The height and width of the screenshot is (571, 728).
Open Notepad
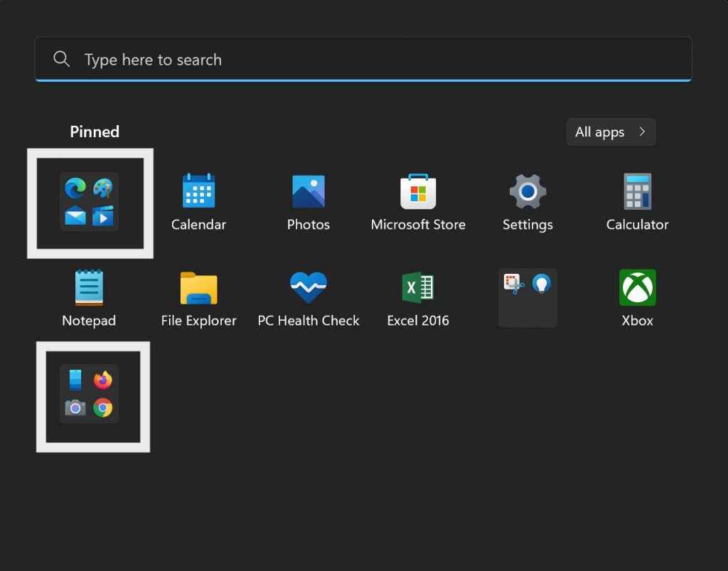89,288
